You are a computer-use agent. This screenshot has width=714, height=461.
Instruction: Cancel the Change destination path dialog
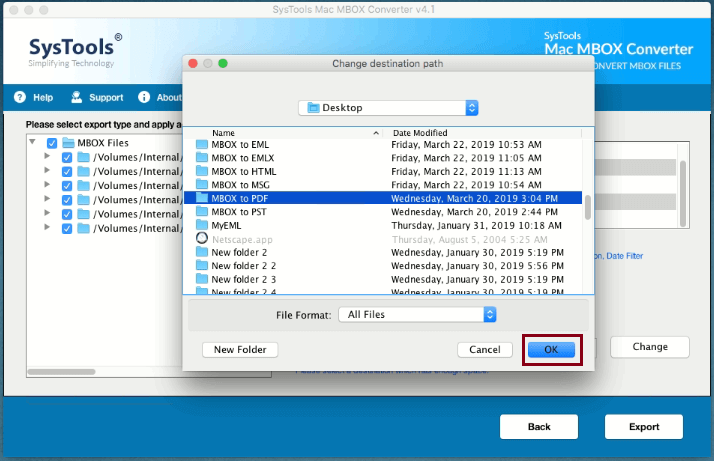click(x=484, y=349)
